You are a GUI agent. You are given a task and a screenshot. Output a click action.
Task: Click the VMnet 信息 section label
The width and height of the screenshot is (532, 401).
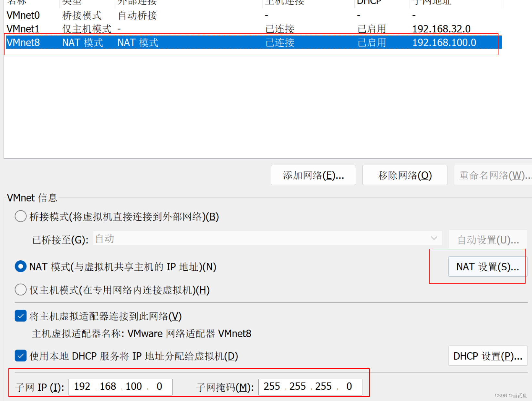tap(32, 198)
